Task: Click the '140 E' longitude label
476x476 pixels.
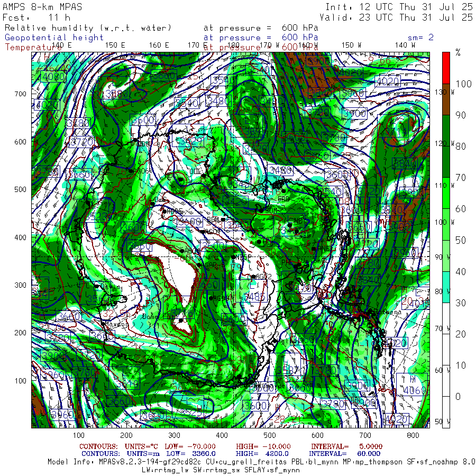Action: coord(62,45)
